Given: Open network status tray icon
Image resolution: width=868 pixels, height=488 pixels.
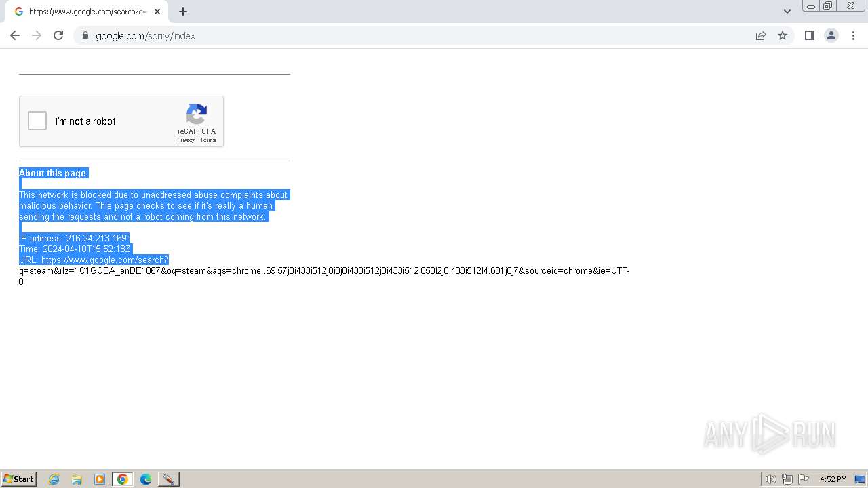Looking at the screenshot, I should (787, 479).
